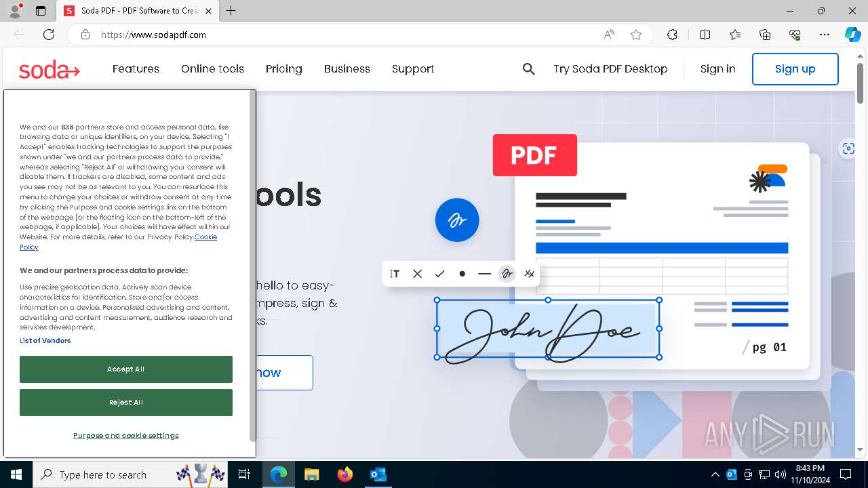The width and height of the screenshot is (868, 488).
Task: Click the blue round signature icon
Action: tap(457, 220)
